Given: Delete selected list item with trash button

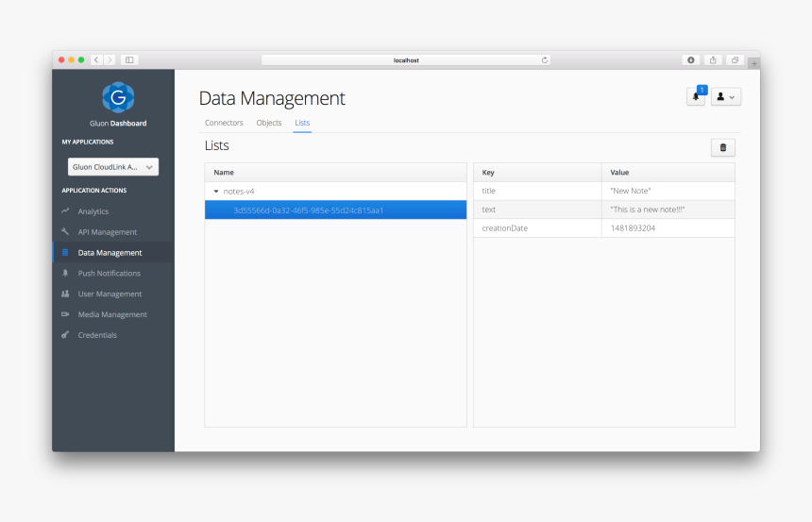Looking at the screenshot, I should tap(723, 147).
